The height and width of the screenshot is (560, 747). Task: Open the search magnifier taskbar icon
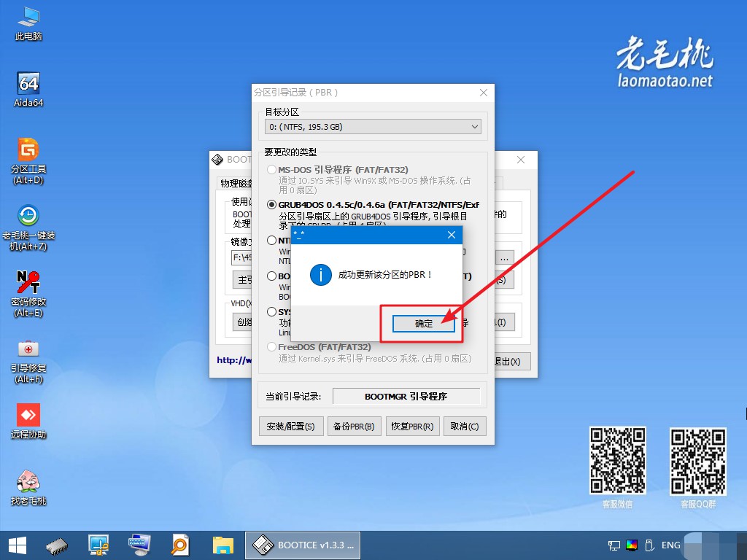click(x=180, y=545)
